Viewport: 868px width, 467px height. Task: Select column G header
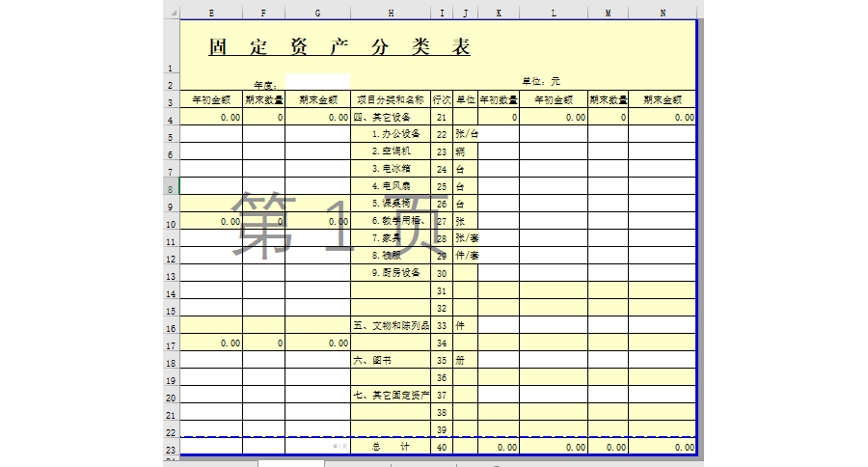coord(317,13)
